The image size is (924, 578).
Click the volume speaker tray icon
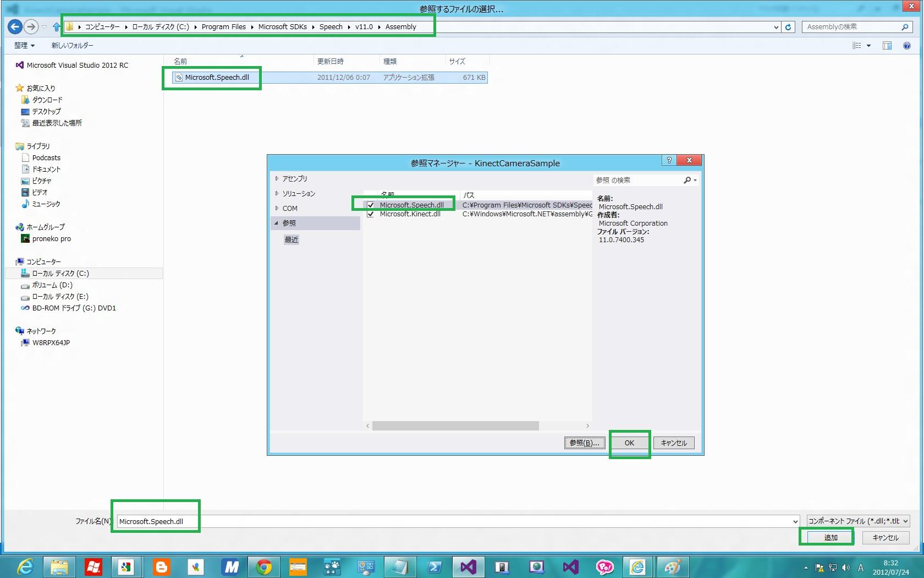coord(846,568)
